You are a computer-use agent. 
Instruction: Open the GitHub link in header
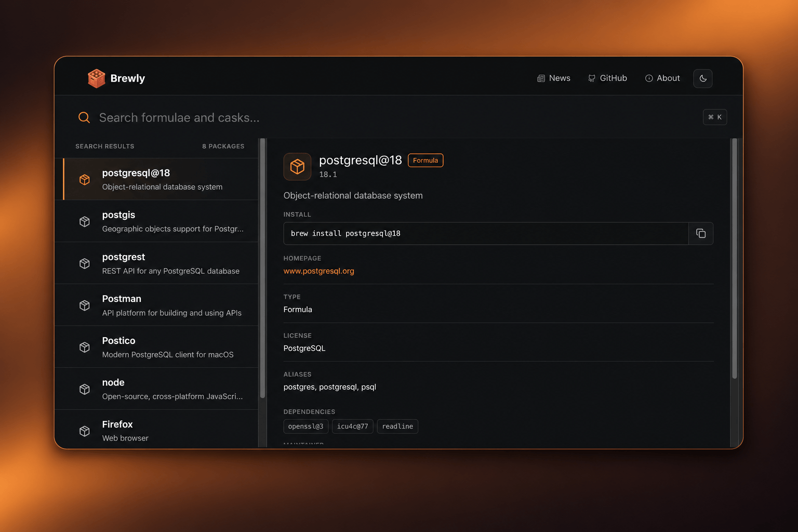point(607,78)
